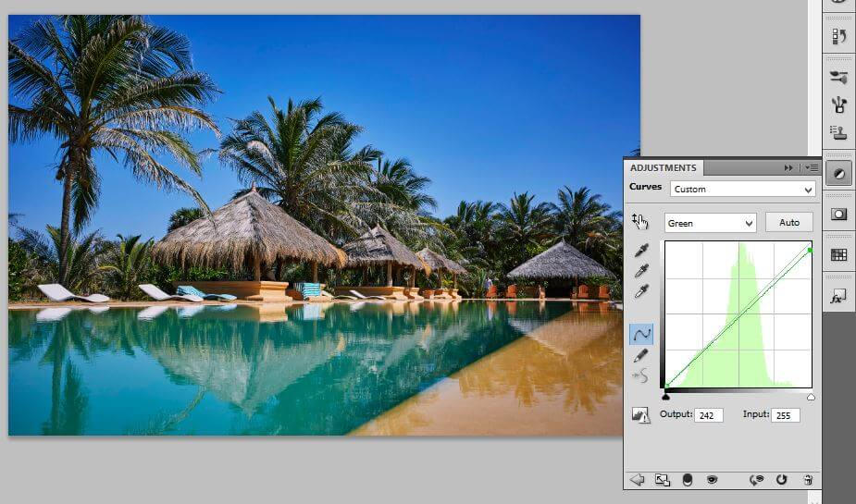Click the histogram recalculate warning icon

pos(639,415)
